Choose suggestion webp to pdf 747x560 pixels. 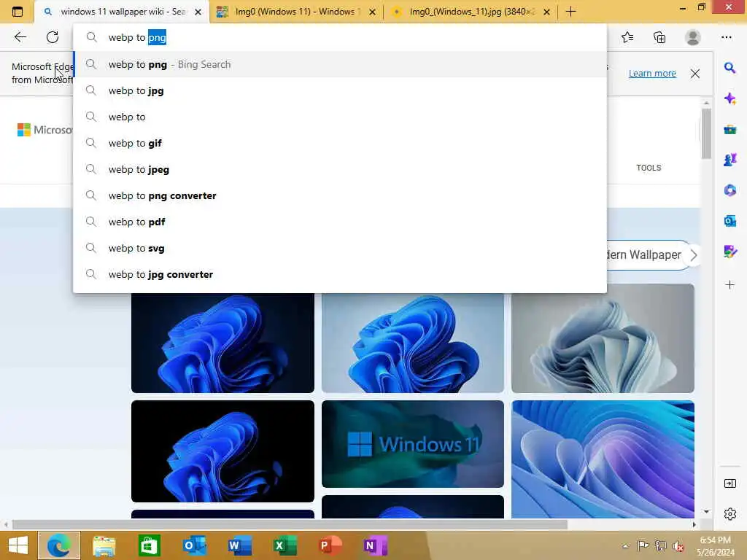340,222
